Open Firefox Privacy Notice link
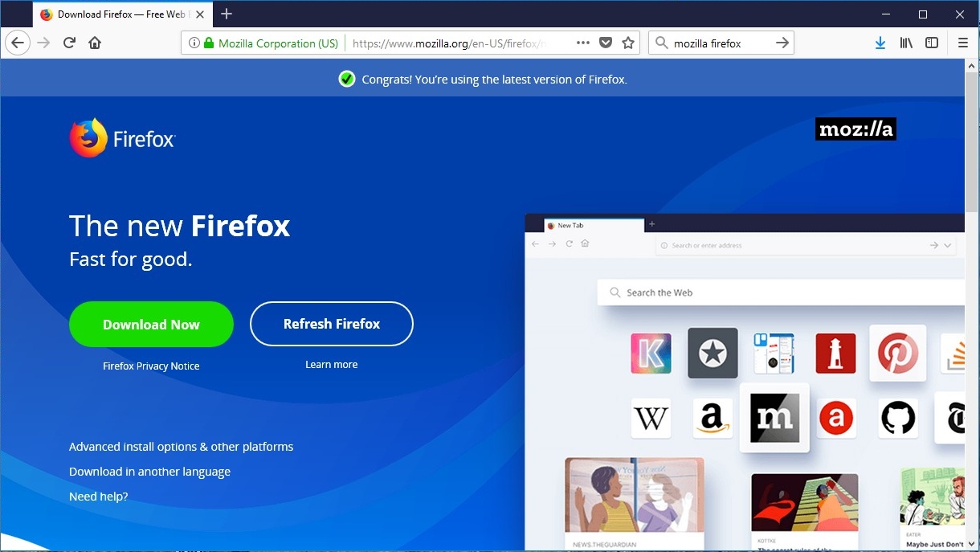 151,366
